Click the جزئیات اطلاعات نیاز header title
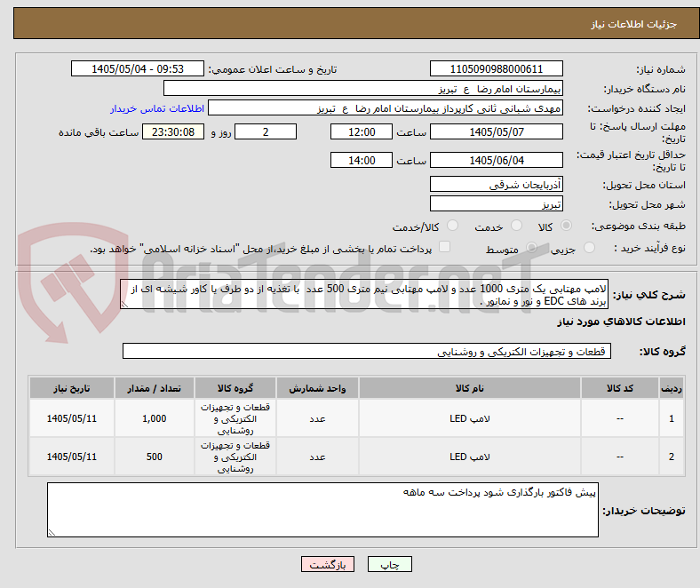This screenshot has width=700, height=588. (634, 24)
